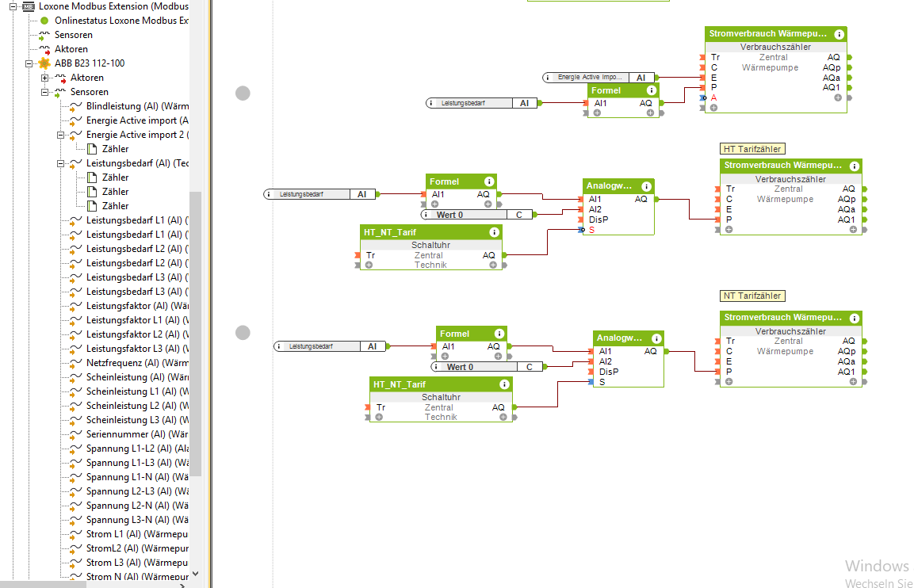Select Blindleistung (AI) sensor item

(137, 106)
